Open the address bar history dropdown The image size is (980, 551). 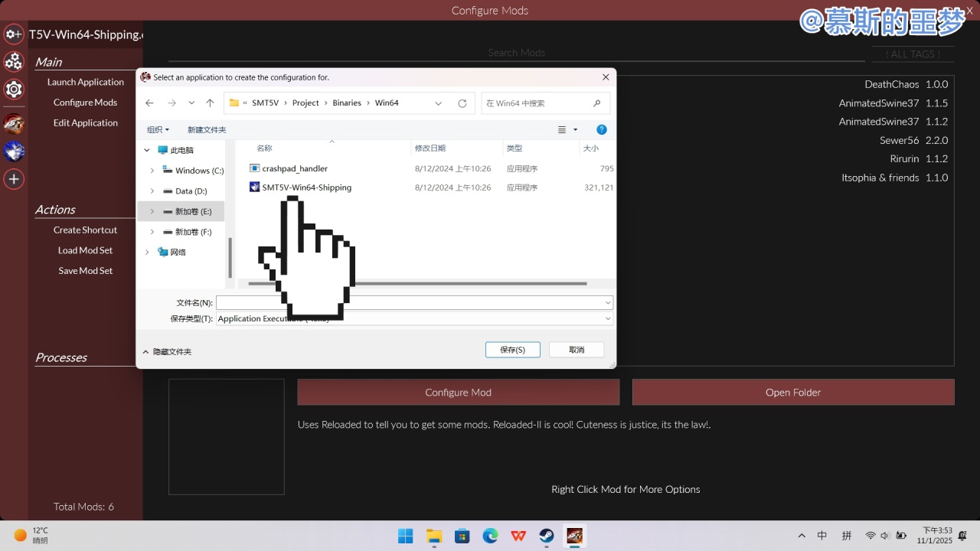pos(438,103)
